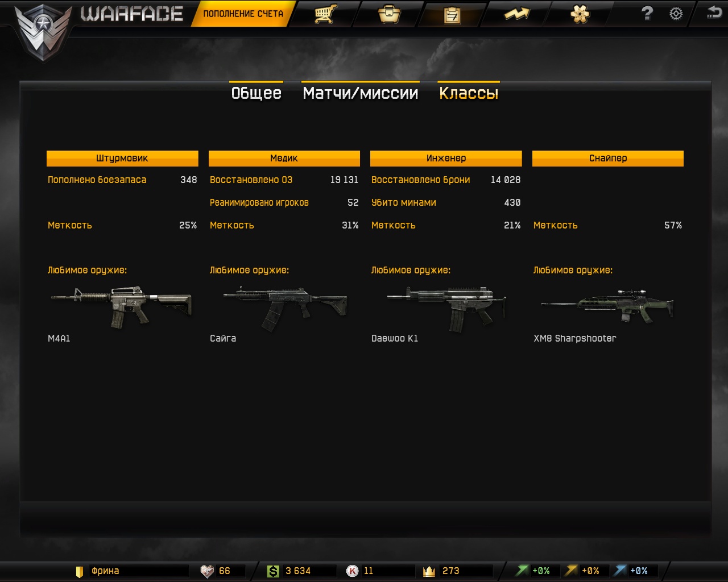728x582 pixels.
Task: Open settings gear icon
Action: coord(676,14)
